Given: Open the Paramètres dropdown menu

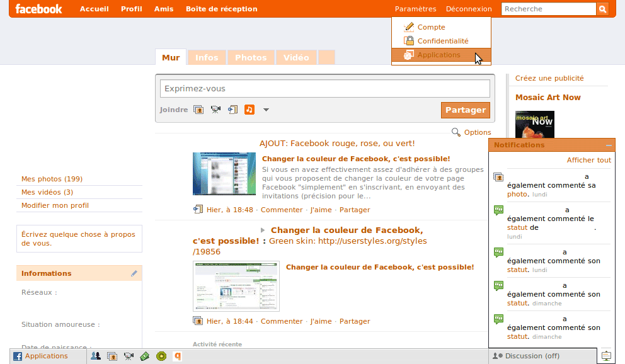Looking at the screenshot, I should tap(415, 9).
